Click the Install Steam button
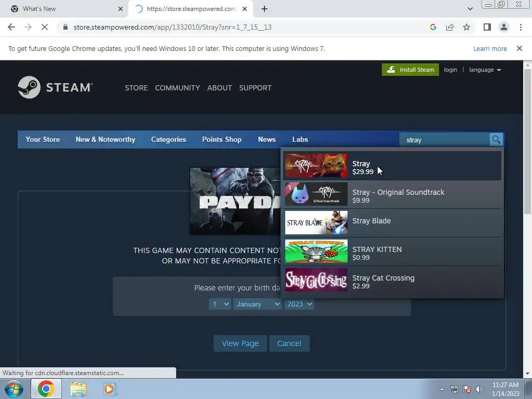The height and width of the screenshot is (399, 532). pos(410,70)
